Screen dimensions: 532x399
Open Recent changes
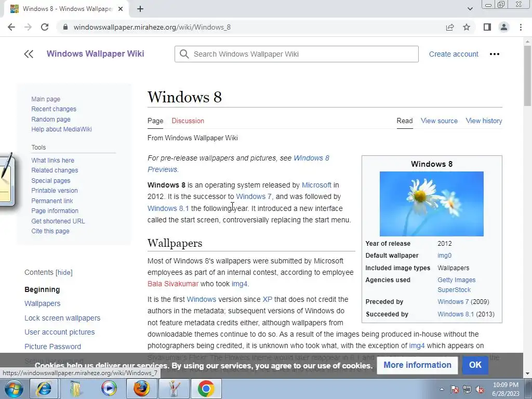(x=54, y=109)
